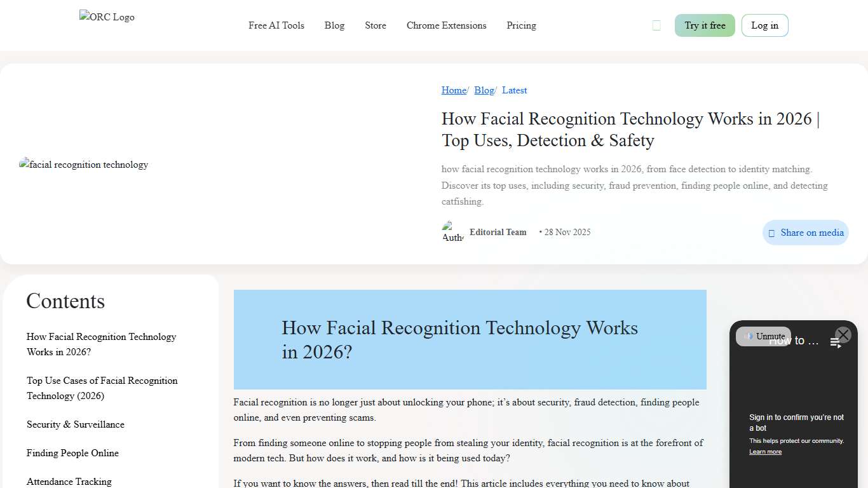Screen dimensions: 868x488
Task: Click the Try it free button
Action: click(705, 25)
